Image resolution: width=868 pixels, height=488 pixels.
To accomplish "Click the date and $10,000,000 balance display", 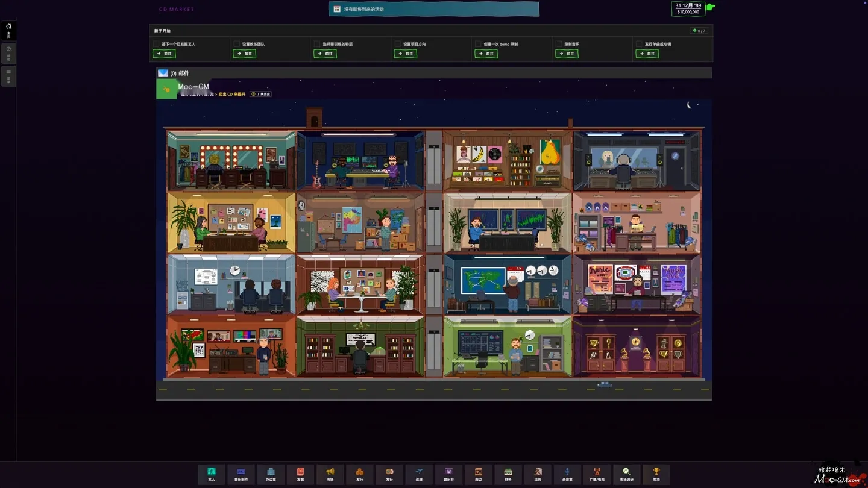I will point(688,8).
